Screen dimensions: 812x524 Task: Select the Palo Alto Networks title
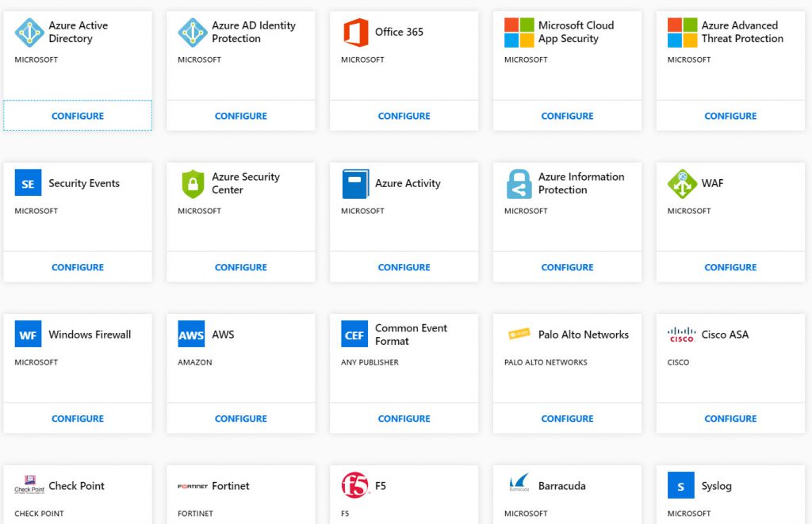coord(583,335)
